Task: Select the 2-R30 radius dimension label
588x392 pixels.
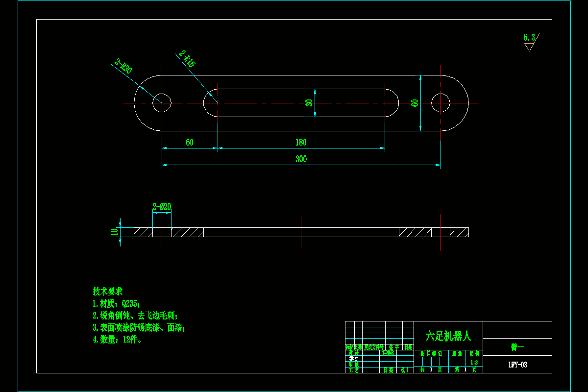Action: pyautogui.click(x=123, y=66)
